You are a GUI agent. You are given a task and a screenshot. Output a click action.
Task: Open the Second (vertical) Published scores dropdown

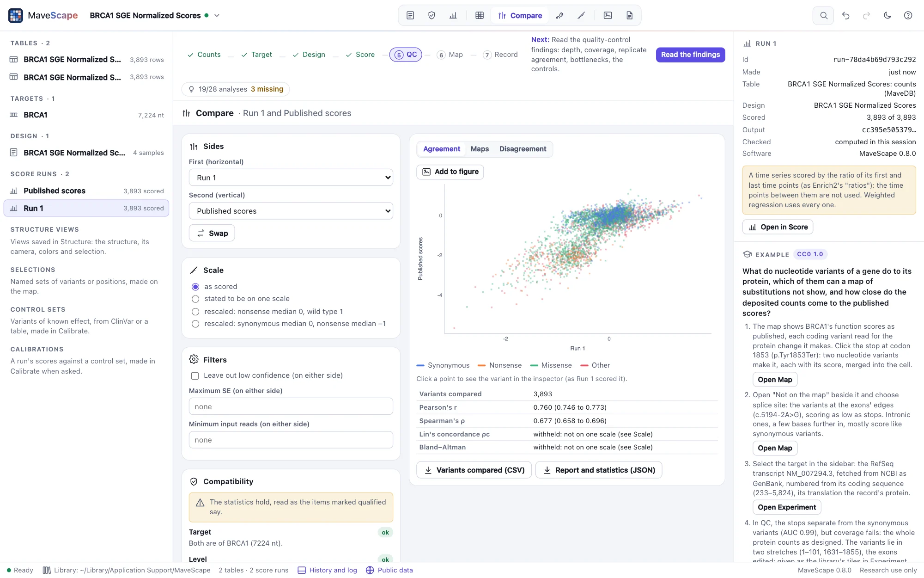point(291,211)
